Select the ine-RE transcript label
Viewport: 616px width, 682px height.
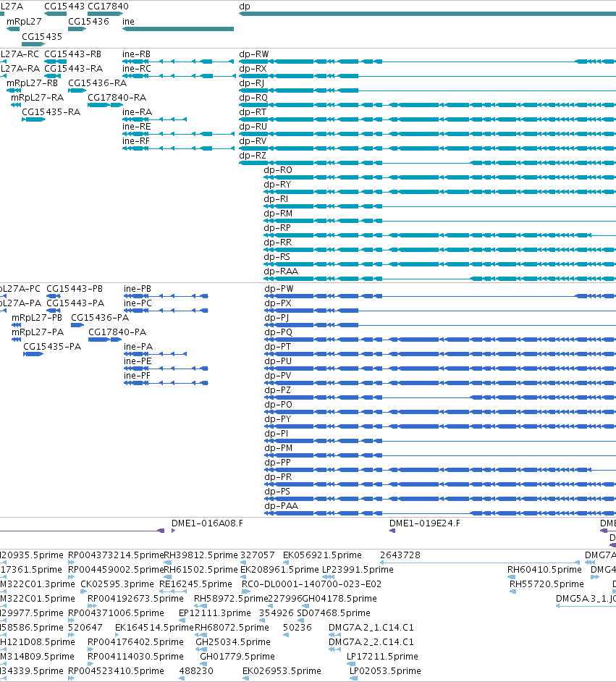coord(137,127)
